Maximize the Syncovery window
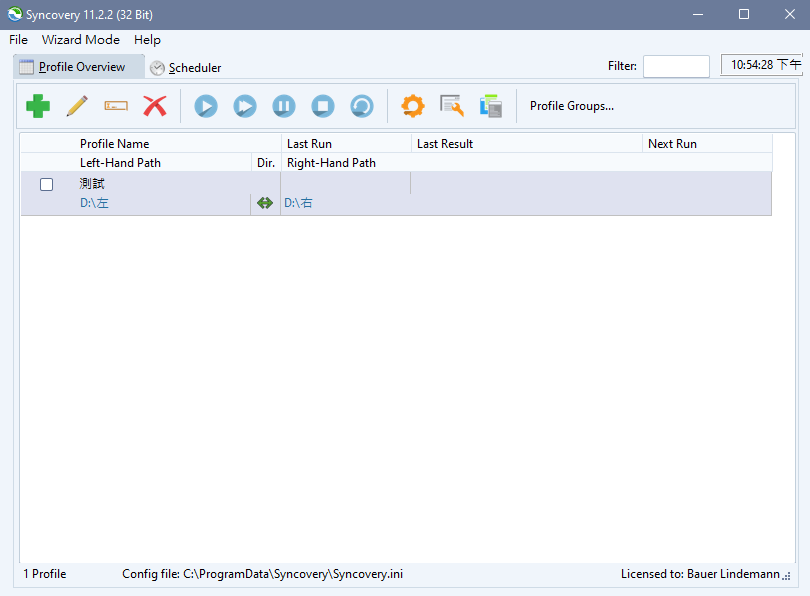The height and width of the screenshot is (596, 810). pyautogui.click(x=744, y=14)
